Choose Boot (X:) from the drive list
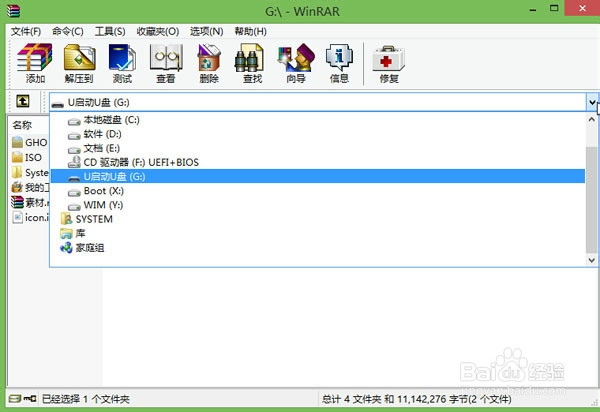Screen dimensions: 600x412 pos(318,191)
